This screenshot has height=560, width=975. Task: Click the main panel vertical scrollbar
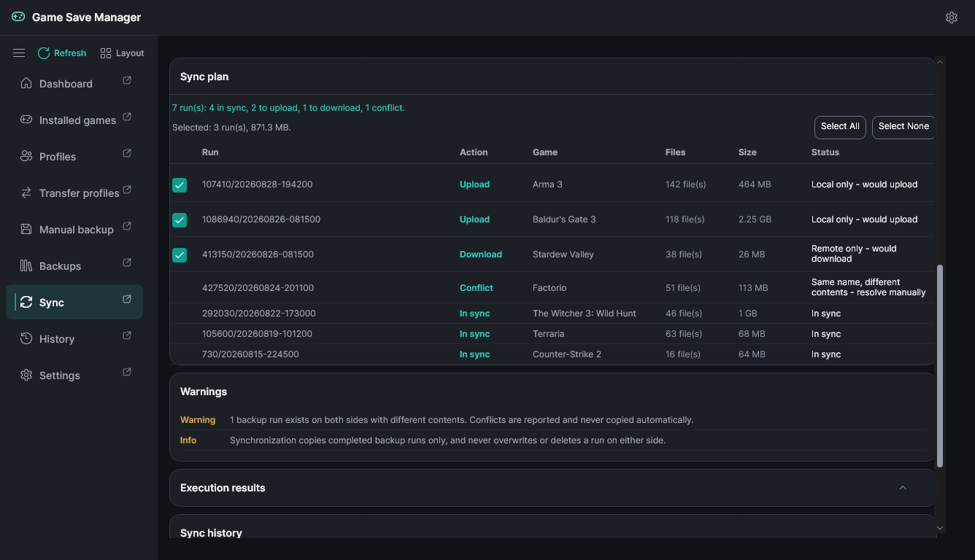[940, 366]
